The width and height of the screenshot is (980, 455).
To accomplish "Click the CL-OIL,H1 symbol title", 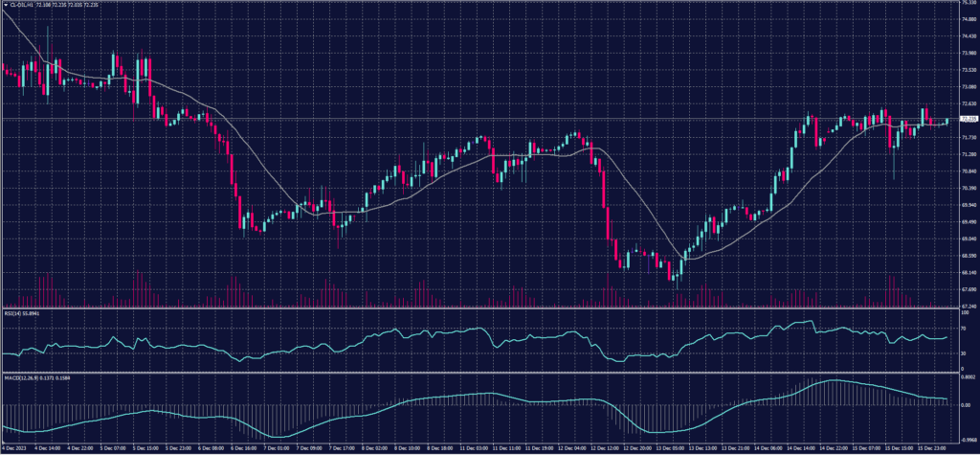I will (20, 5).
